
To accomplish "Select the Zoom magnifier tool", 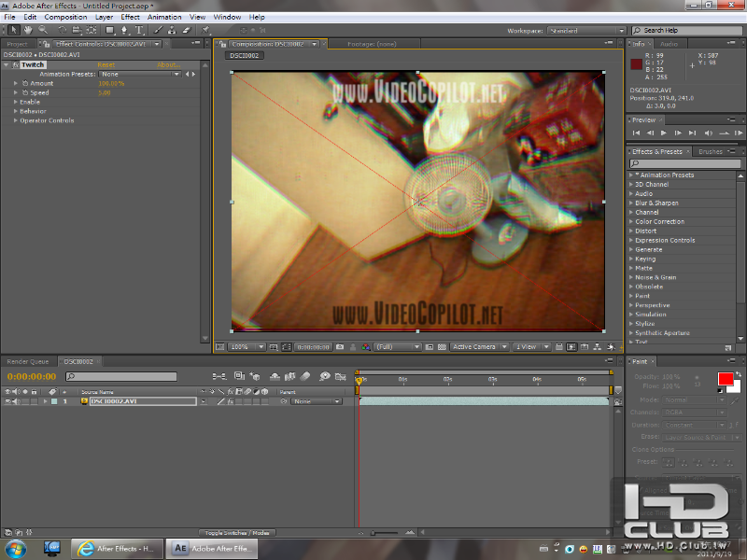I will tap(43, 30).
